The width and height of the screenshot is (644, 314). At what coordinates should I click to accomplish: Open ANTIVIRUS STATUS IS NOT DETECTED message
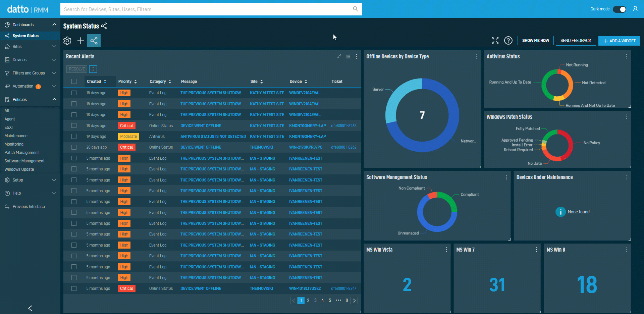pyautogui.click(x=213, y=137)
